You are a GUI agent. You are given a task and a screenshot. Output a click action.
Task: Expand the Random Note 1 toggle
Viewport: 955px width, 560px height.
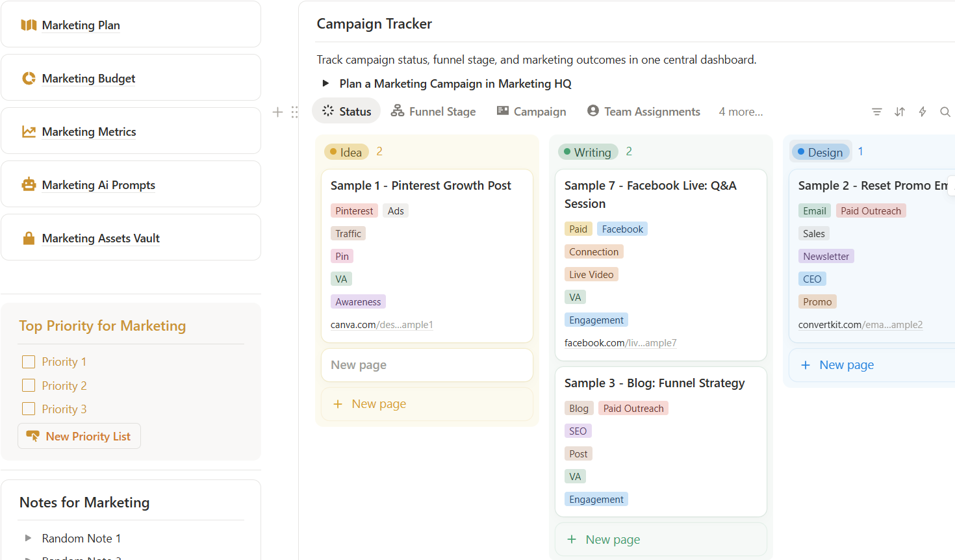click(28, 538)
